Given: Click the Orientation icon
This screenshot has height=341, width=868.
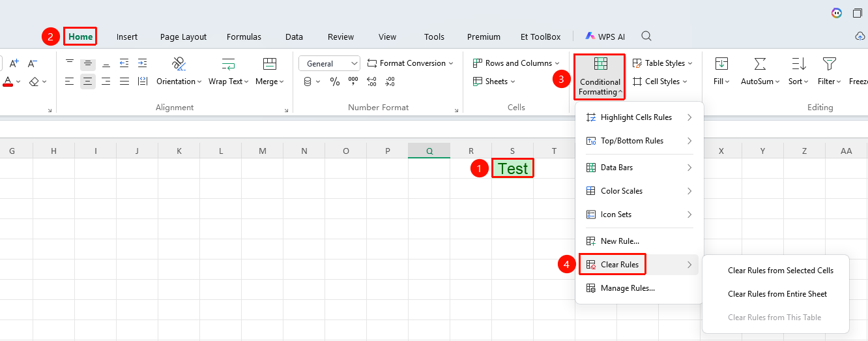Looking at the screenshot, I should 179,63.
